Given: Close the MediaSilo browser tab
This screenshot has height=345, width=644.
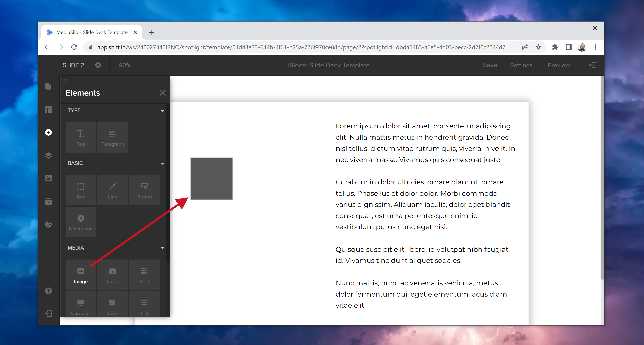Looking at the screenshot, I should click(x=135, y=32).
